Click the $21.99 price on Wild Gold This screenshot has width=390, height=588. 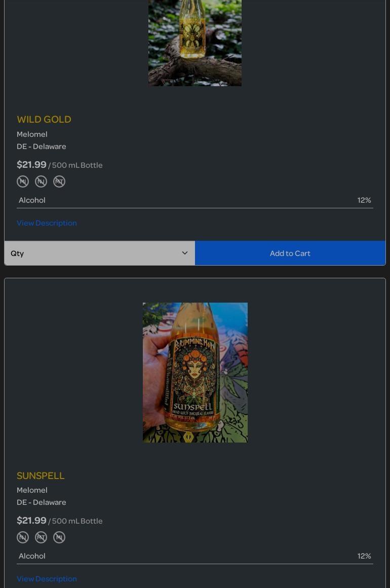coord(31,165)
